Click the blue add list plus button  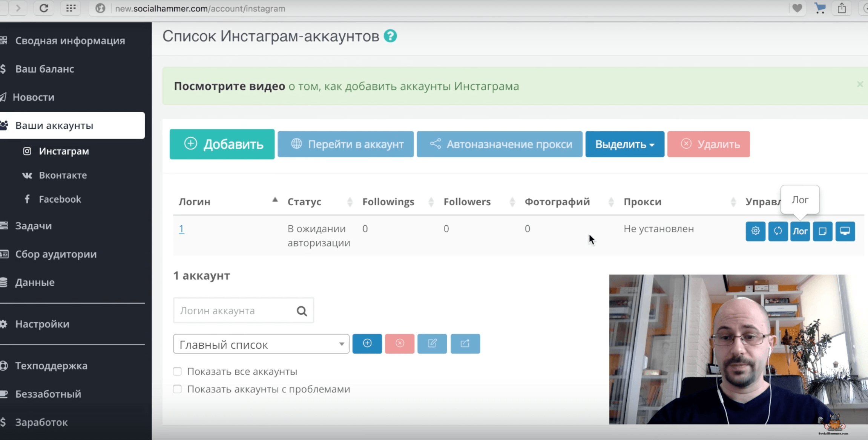coord(367,343)
